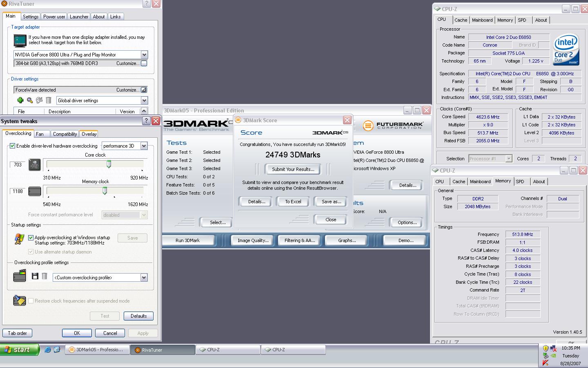
Task: Click the Filtering & AA... button
Action: [x=300, y=240]
